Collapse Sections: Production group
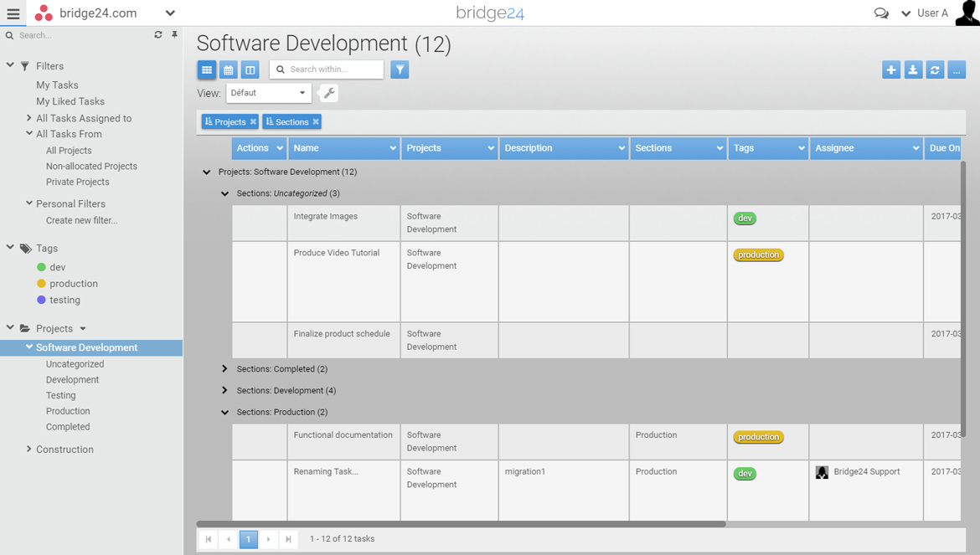The image size is (980, 555). point(225,412)
